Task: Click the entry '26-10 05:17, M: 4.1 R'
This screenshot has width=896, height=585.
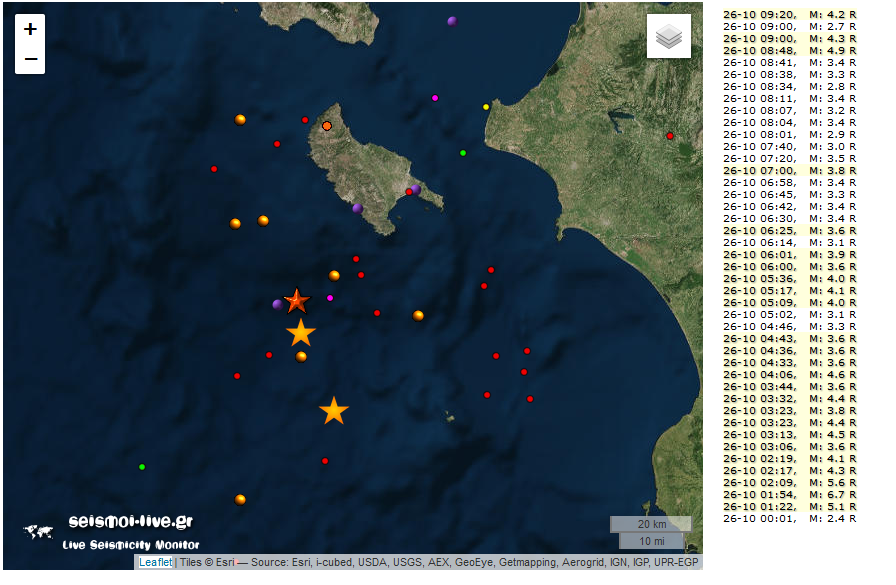Action: pyautogui.click(x=789, y=291)
